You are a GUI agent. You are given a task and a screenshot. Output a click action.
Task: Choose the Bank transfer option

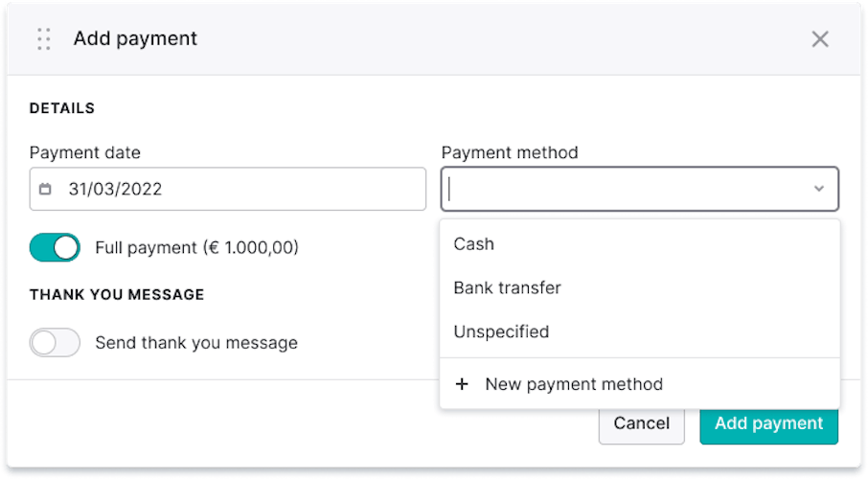coord(507,288)
